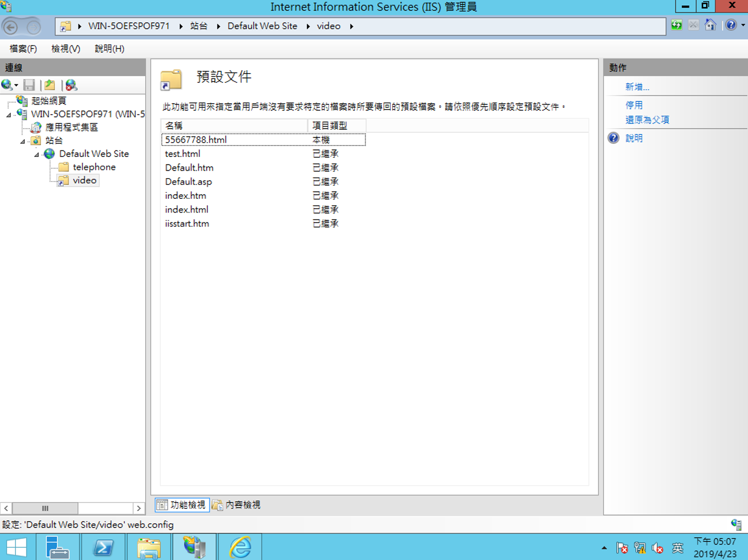Open arrow after video breadcrumb
The height and width of the screenshot is (560, 748).
pyautogui.click(x=351, y=26)
